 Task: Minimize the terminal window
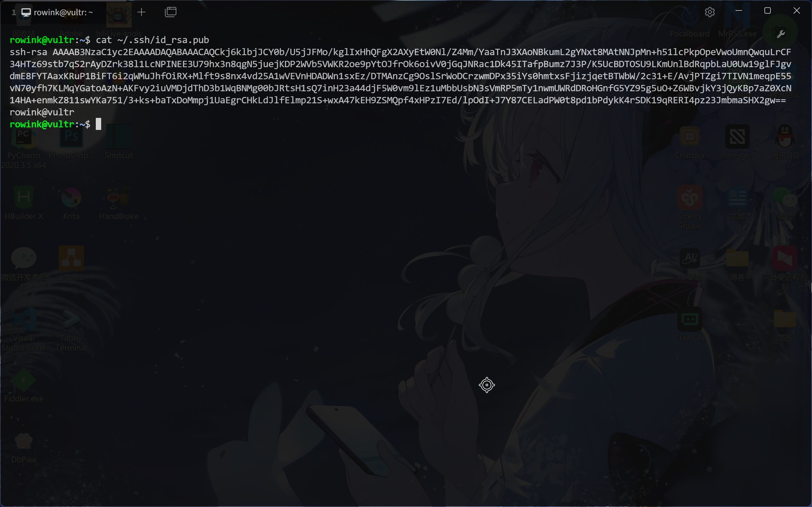tap(738, 11)
